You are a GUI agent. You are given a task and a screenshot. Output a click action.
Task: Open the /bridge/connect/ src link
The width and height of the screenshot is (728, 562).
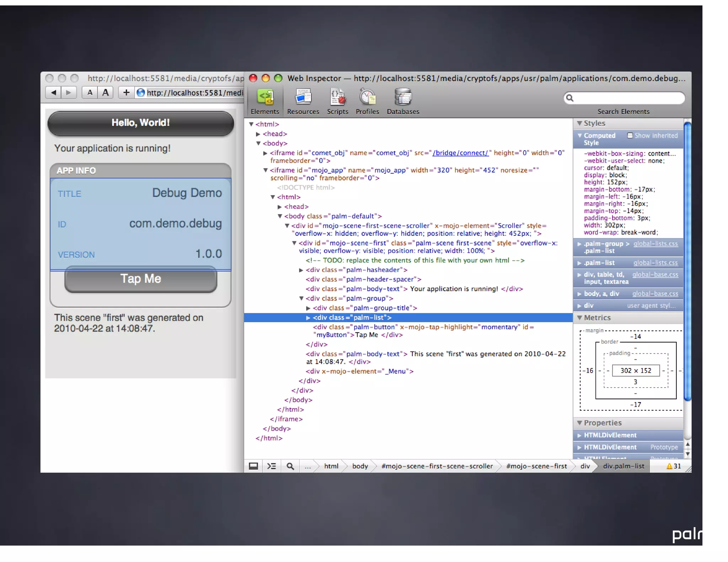tap(460, 153)
